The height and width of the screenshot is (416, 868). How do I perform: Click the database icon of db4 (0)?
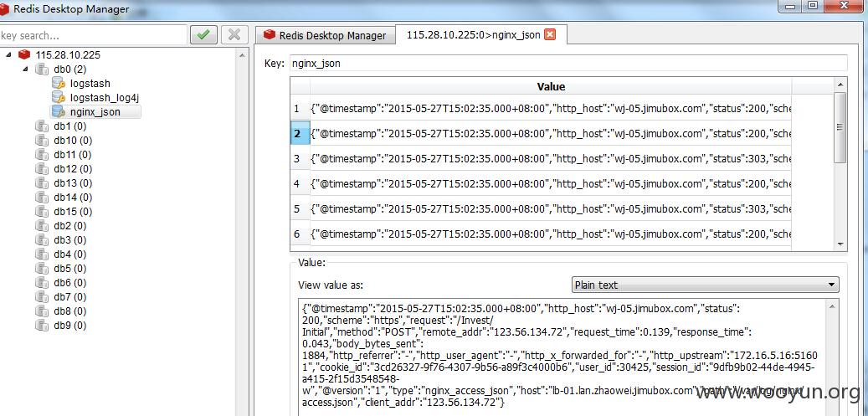pos(42,254)
